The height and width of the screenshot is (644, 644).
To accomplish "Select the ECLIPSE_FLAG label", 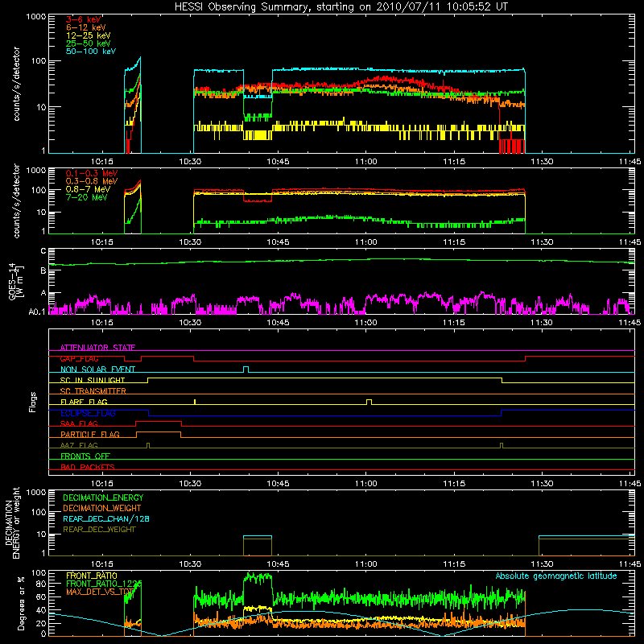I will (x=88, y=413).
